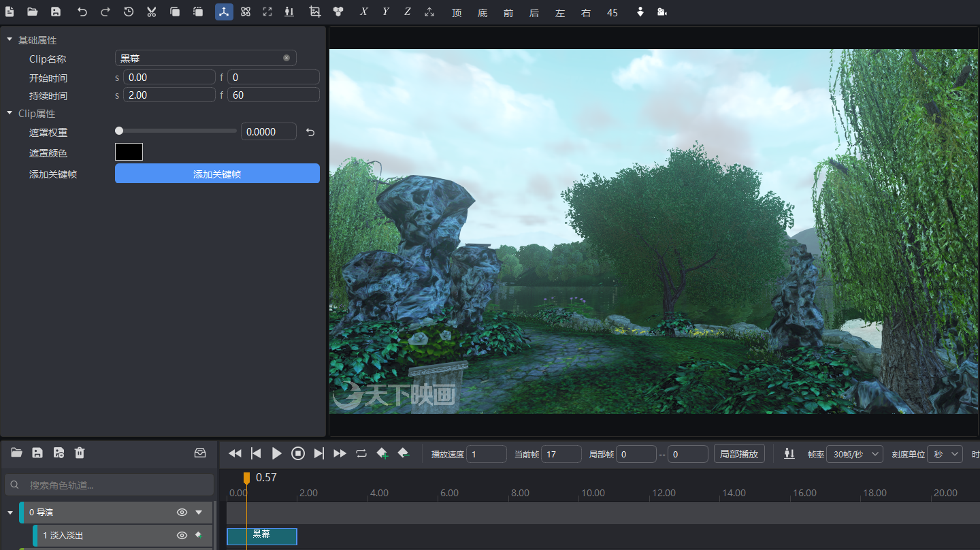Click the 遮罩权重 slider handle
This screenshot has height=550, width=980.
click(119, 131)
